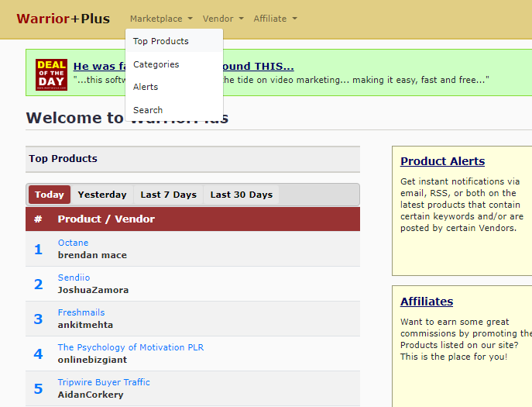Viewport: 532px width, 407px height.
Task: Click the Warrior+Plus logo
Action: click(63, 19)
